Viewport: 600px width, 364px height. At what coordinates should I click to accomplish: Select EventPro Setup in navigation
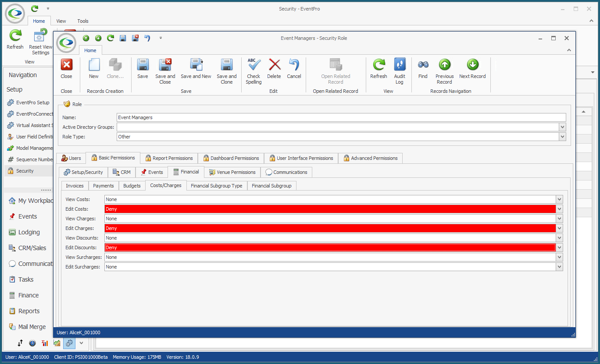(x=29, y=102)
